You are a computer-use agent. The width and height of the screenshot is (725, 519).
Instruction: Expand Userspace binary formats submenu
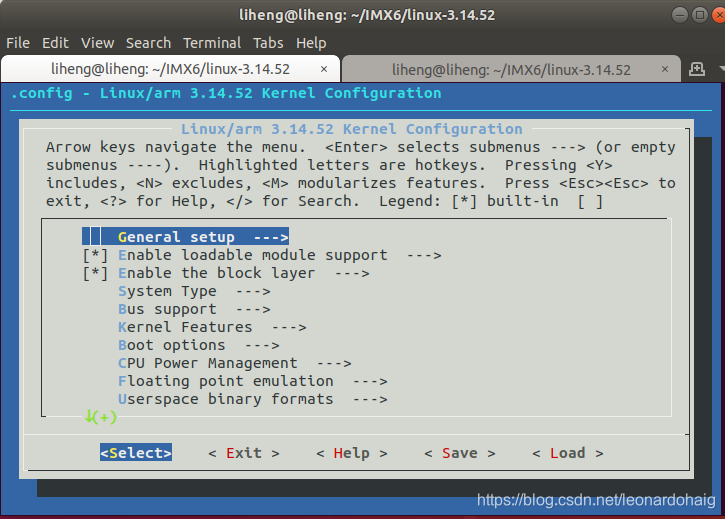[253, 399]
